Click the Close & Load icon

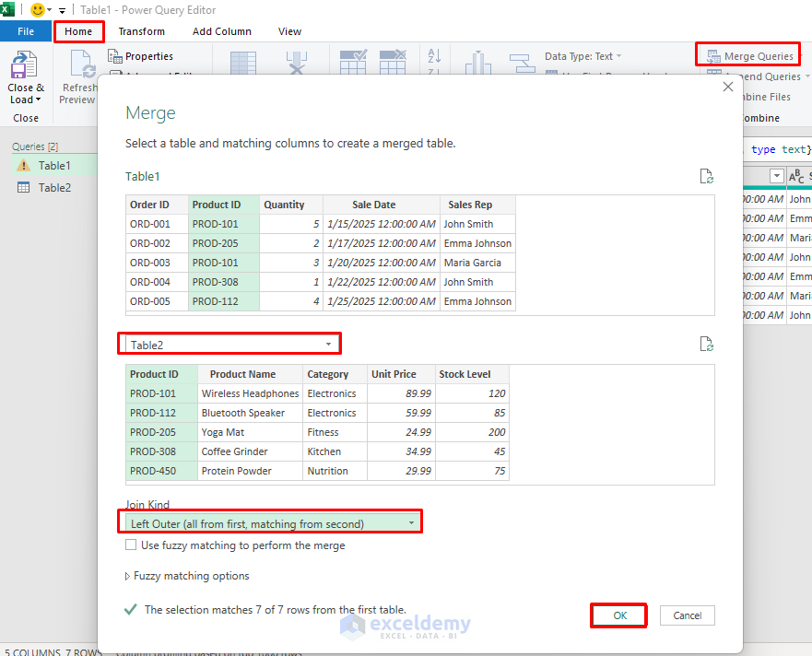point(24,64)
